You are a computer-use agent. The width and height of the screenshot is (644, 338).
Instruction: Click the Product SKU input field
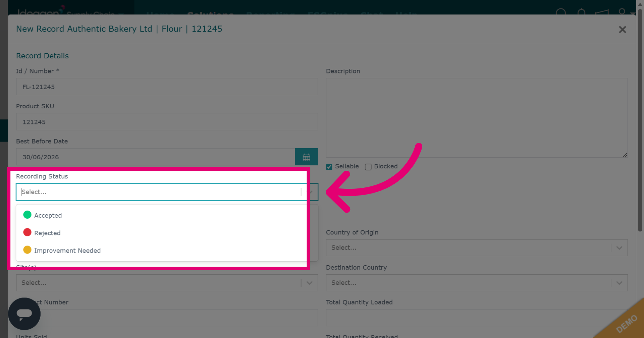point(167,122)
